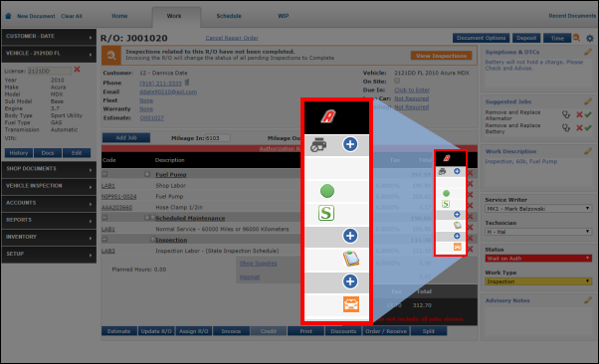Check the Fuel Pump job checkbox
Image resolution: width=599 pixels, height=364 pixels.
click(147, 174)
